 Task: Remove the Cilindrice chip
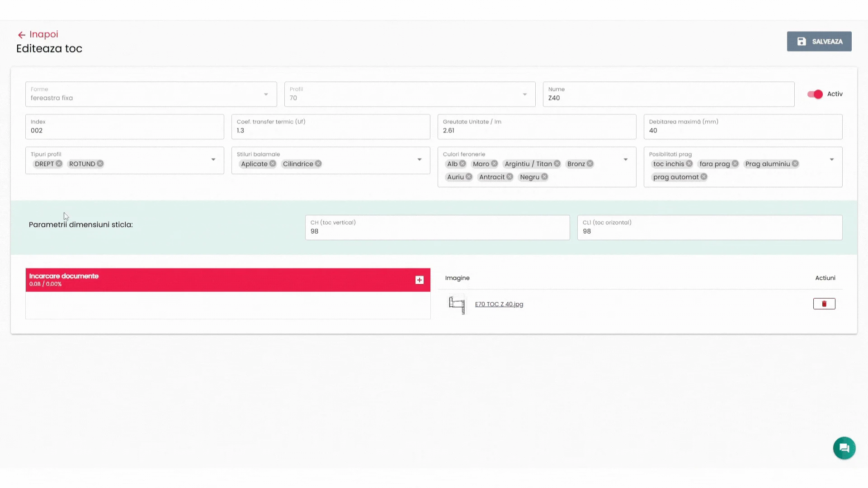[318, 164]
